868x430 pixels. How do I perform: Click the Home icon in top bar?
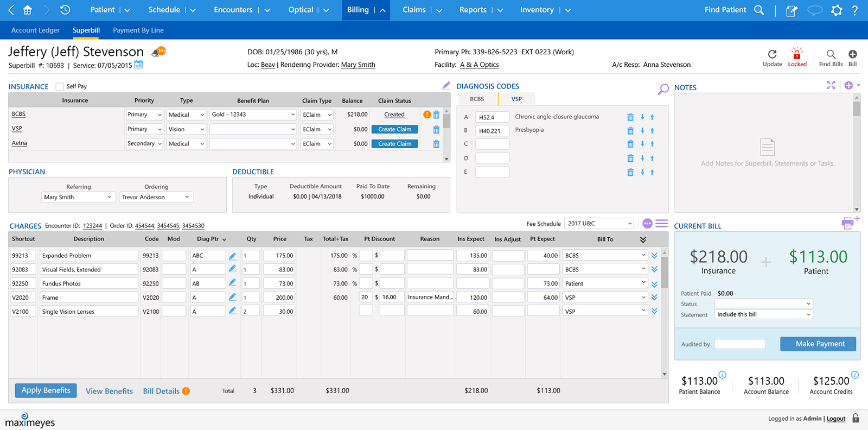[x=28, y=10]
